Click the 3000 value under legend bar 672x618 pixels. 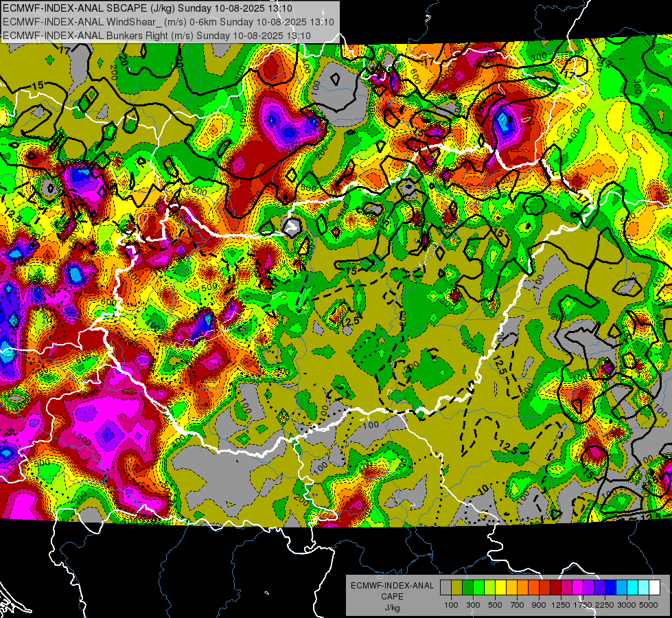[x=627, y=605]
